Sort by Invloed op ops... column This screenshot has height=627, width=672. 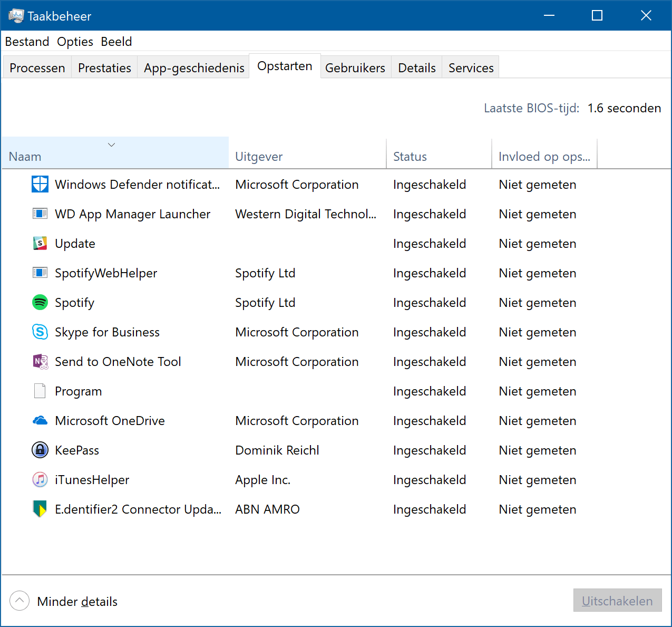click(x=544, y=153)
